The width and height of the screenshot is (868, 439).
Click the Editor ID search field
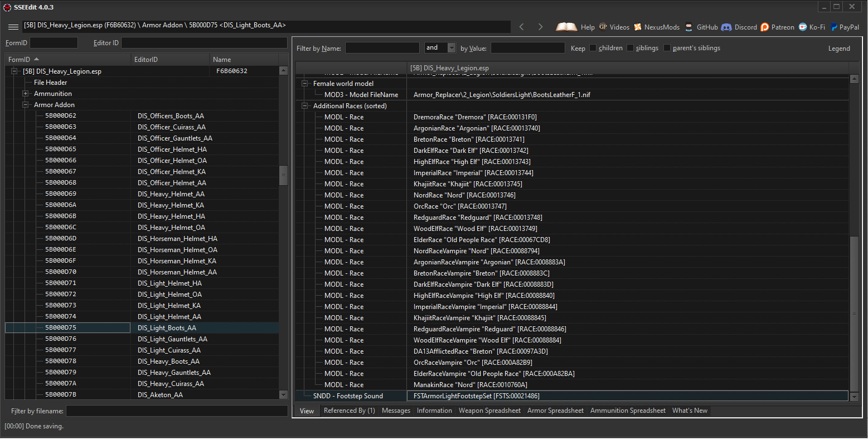pos(204,43)
